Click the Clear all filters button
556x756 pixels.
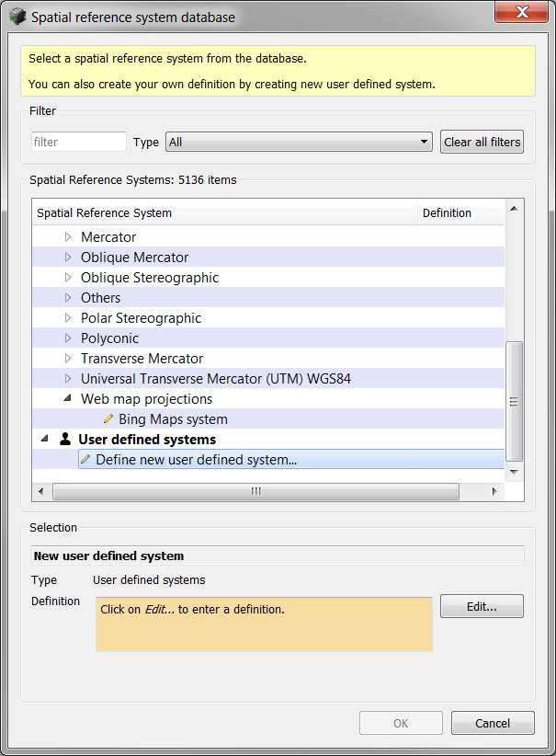(482, 142)
